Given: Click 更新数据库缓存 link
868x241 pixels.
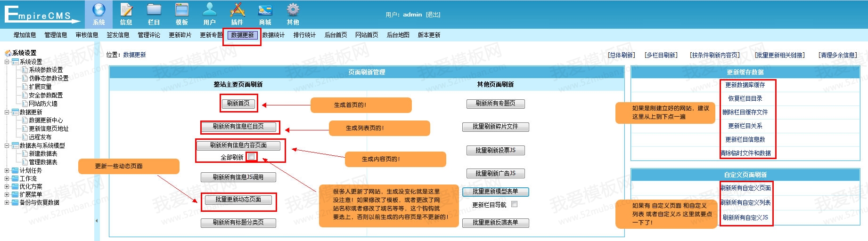Looking at the screenshot, I should coord(745,85).
